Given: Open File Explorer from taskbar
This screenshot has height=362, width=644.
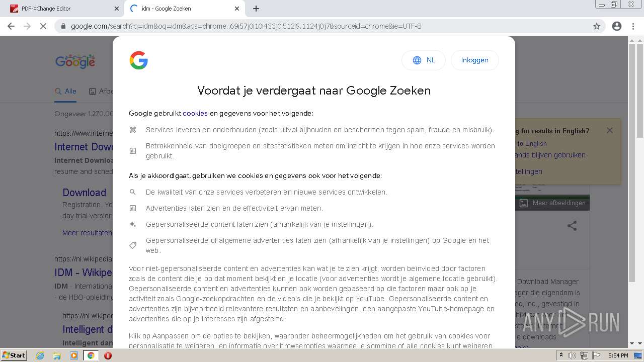Looking at the screenshot, I should (x=57, y=355).
